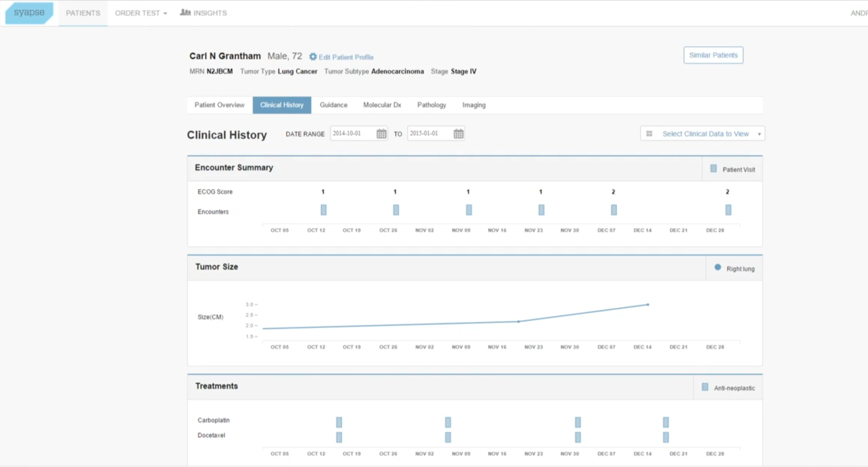The image size is (868, 467).
Task: Click the Carboplatin treatment marker near Oct 19
Action: [x=339, y=422]
